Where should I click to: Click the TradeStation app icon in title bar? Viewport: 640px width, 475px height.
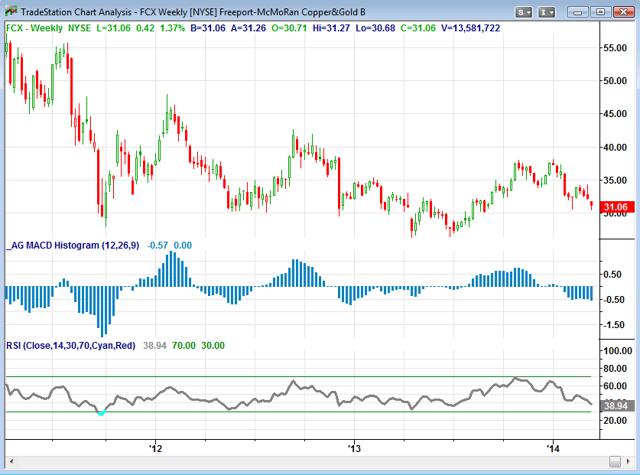tap(11, 11)
